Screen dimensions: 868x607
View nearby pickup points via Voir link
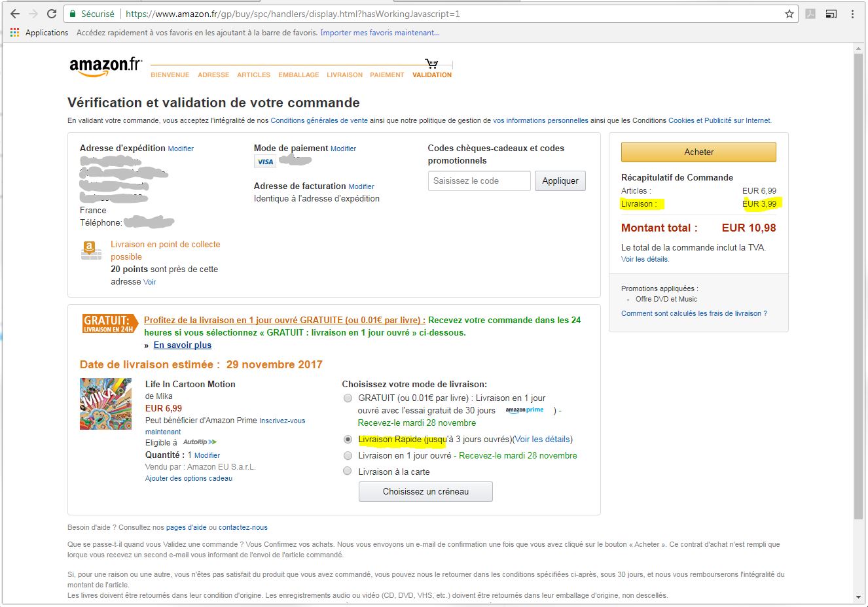(150, 282)
